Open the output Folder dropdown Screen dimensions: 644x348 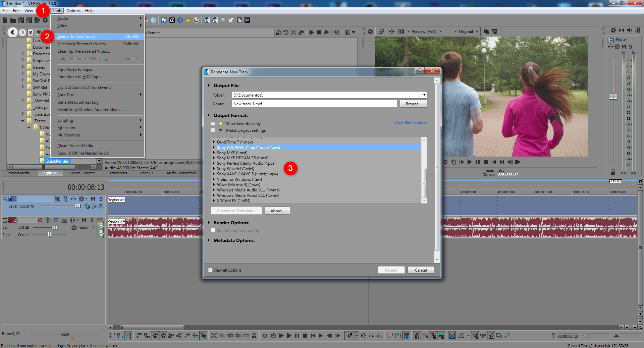[424, 95]
